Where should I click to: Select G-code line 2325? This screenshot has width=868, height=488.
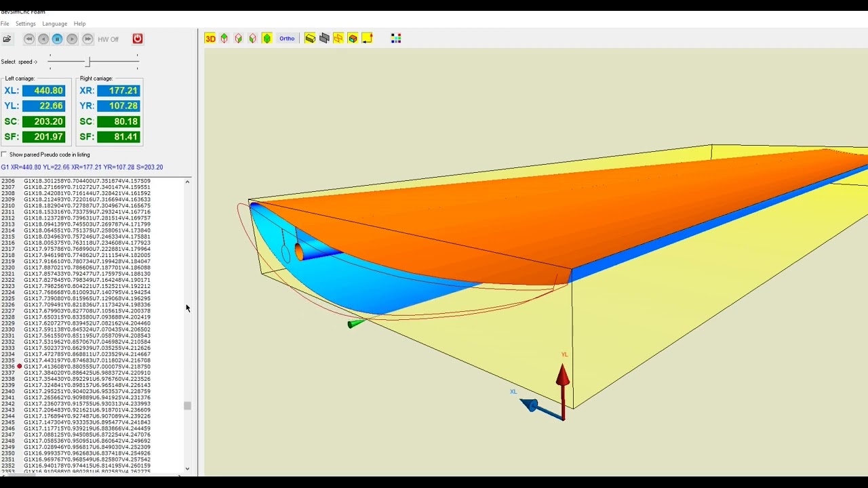[x=87, y=299]
